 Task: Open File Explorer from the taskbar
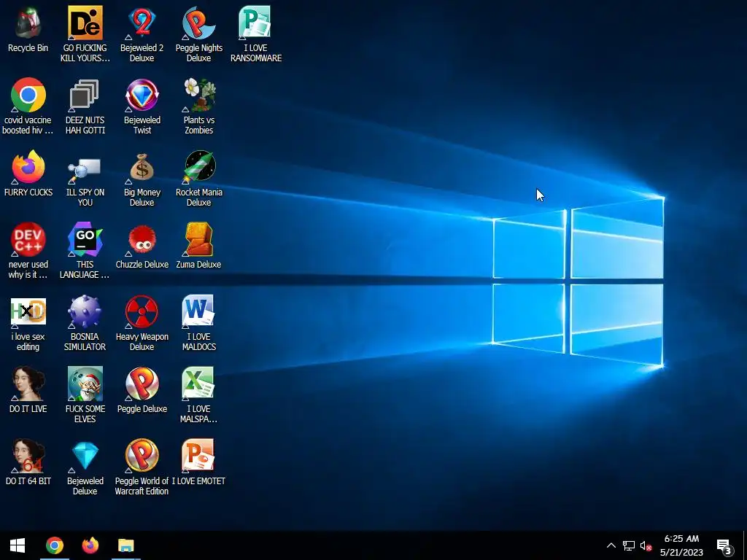[x=126, y=545]
